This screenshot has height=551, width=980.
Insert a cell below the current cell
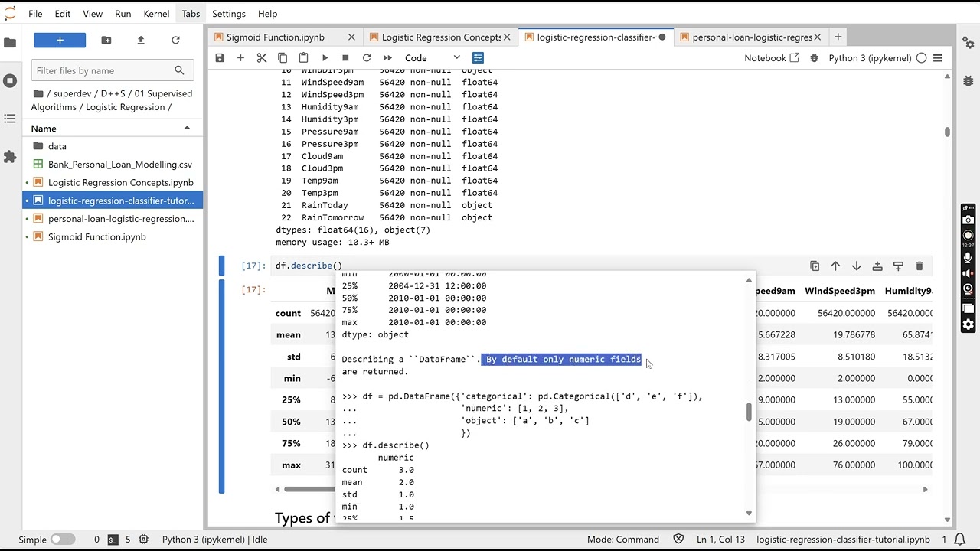click(x=898, y=266)
